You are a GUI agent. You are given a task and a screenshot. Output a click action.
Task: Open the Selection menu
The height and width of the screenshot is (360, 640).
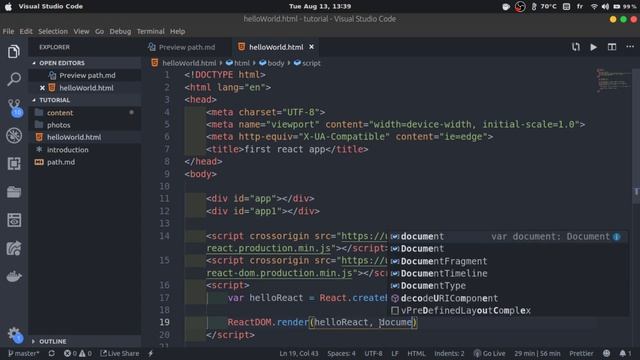pyautogui.click(x=53, y=31)
